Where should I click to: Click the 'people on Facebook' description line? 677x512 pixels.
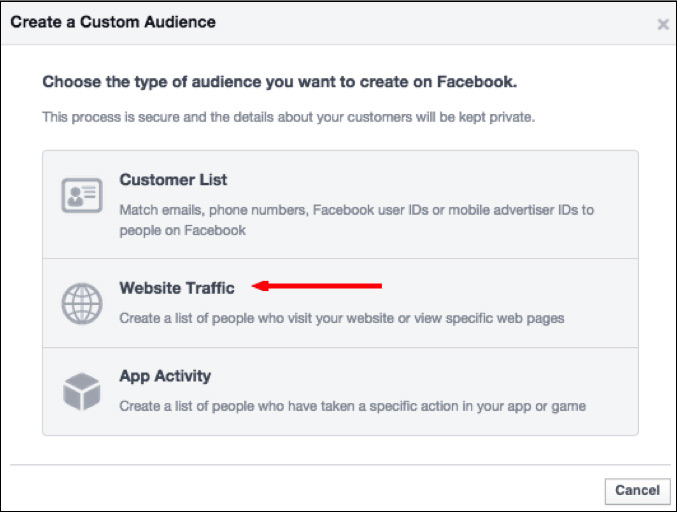point(183,231)
